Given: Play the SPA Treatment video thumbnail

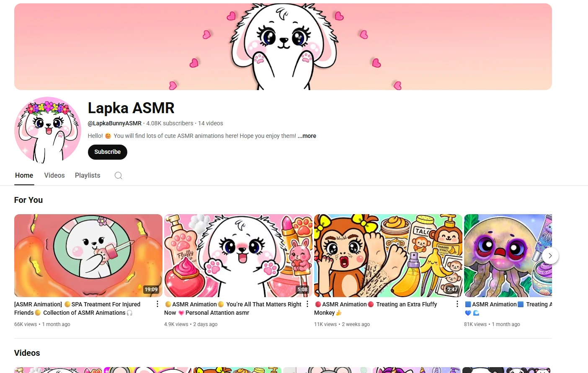Looking at the screenshot, I should click(88, 255).
